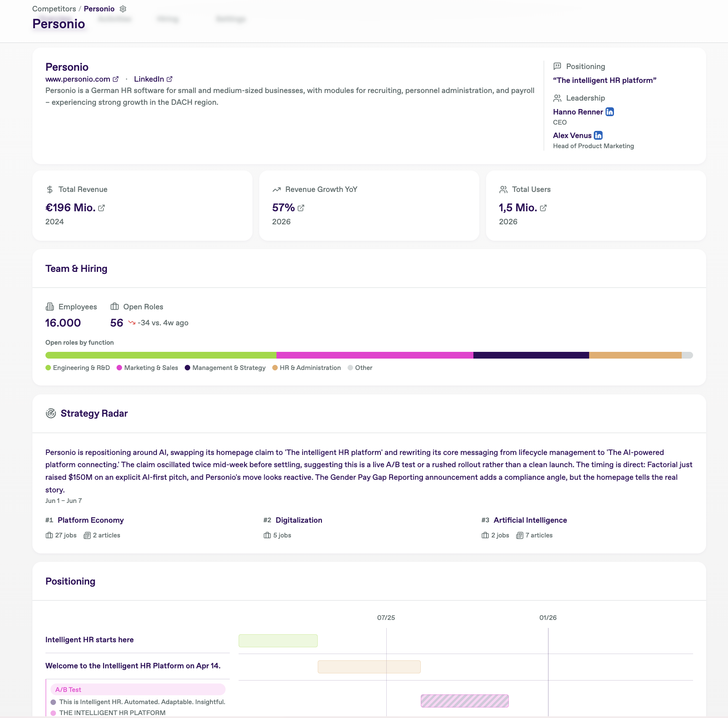Viewport: 728px width, 718px height.
Task: Select the Platform Economy strategy topic
Action: [x=91, y=520]
